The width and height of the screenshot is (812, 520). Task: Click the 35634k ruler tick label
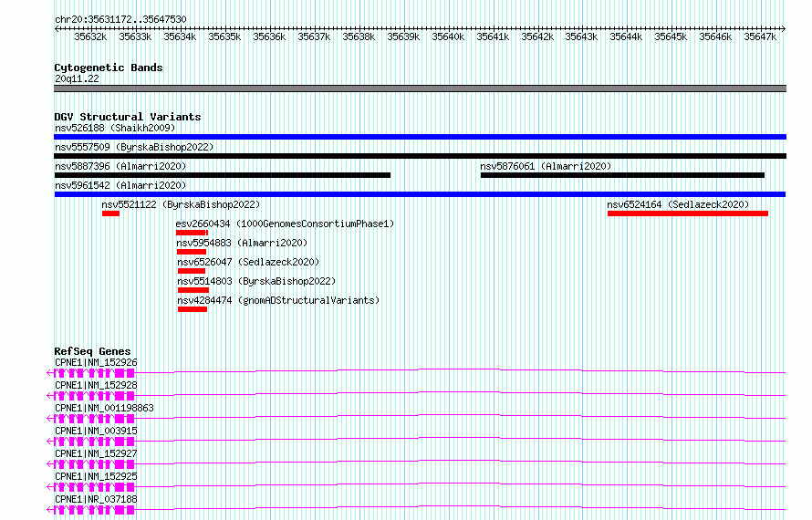(180, 36)
